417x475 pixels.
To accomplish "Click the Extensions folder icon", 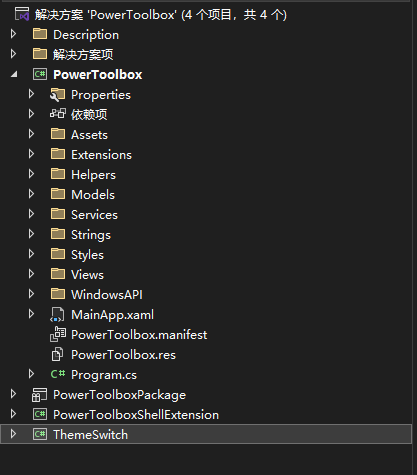I will pyautogui.click(x=58, y=154).
